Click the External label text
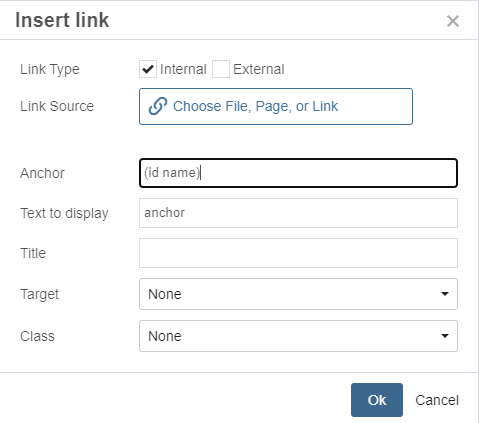This screenshot has height=423, width=479. pyautogui.click(x=259, y=69)
